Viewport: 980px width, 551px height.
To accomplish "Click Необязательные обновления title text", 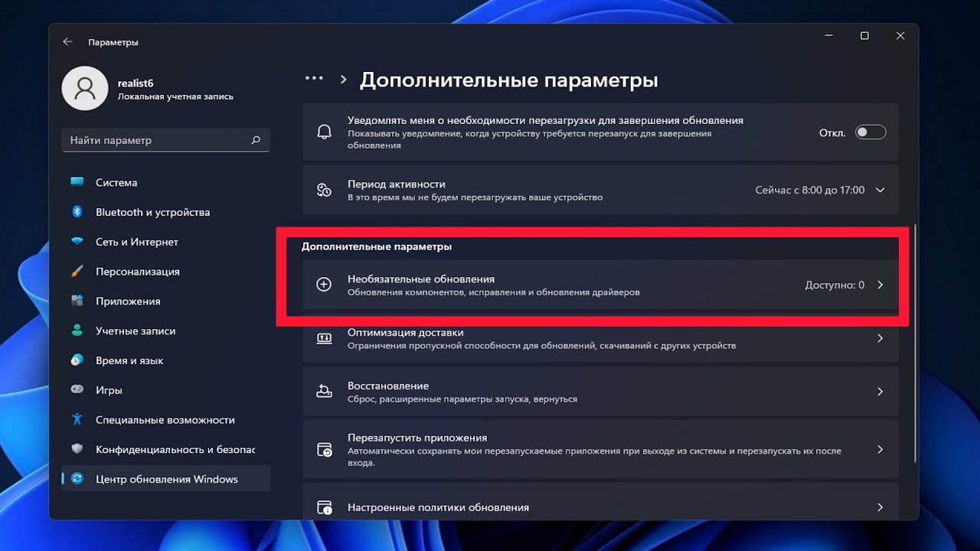I will point(421,279).
